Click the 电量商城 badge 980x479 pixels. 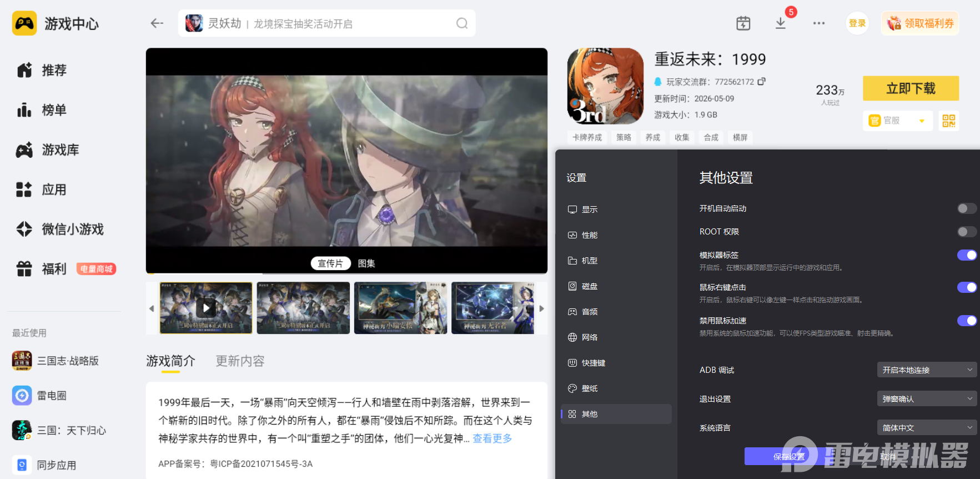(x=96, y=269)
